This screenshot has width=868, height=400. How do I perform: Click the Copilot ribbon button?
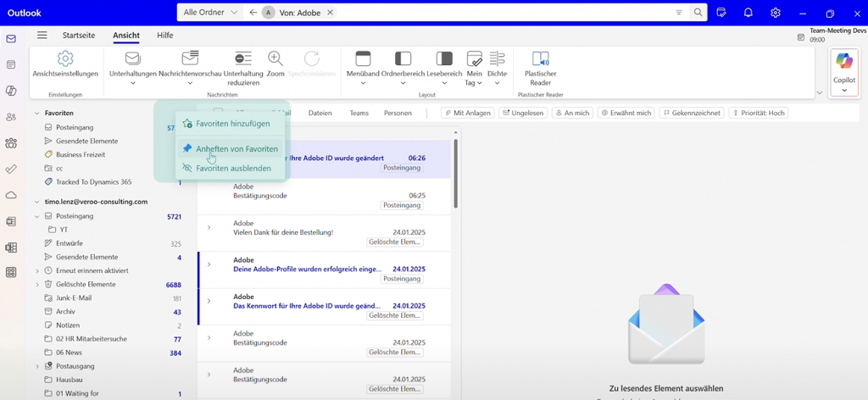coord(844,72)
